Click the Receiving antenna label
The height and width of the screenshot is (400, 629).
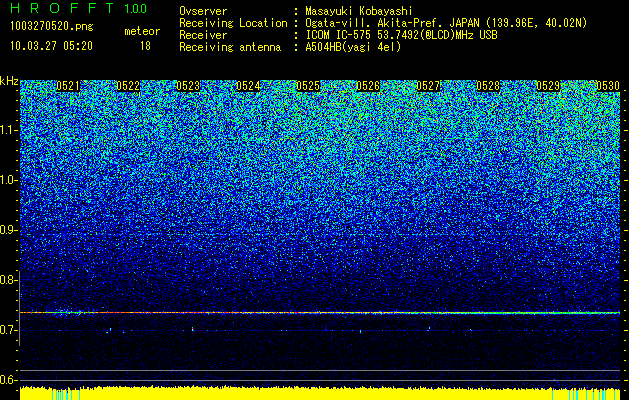click(x=230, y=47)
